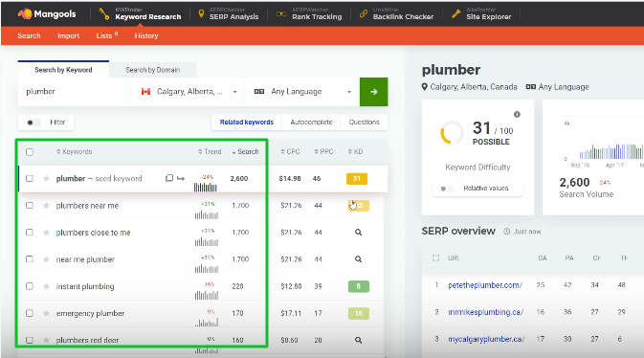This screenshot has width=644, height=358.
Task: Sort by Search volume column
Action: pyautogui.click(x=245, y=151)
